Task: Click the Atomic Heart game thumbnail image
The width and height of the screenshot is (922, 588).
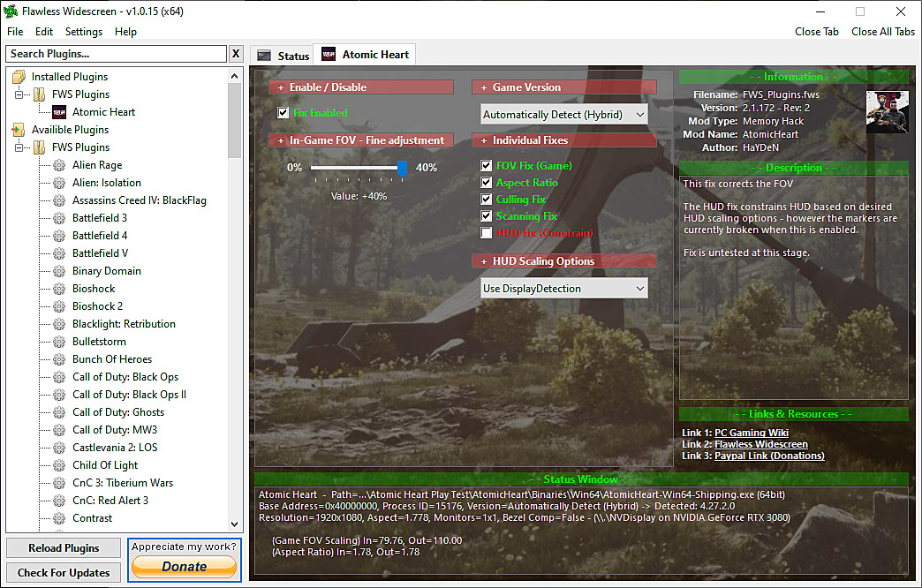Action: [x=887, y=112]
